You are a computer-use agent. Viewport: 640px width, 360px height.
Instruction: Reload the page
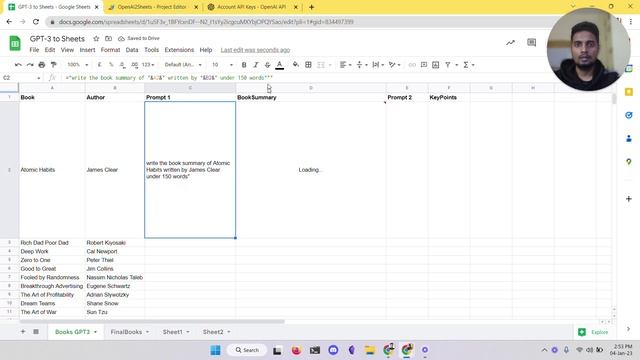point(36,22)
